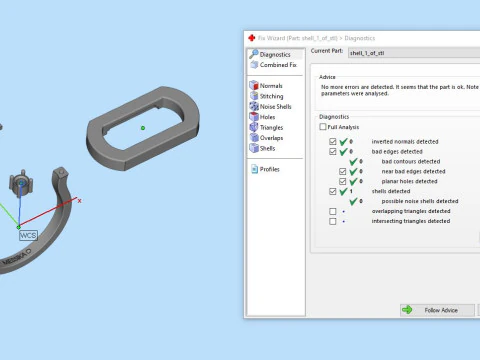Click the red cross Fix Wizard icon
Viewport: 480px width, 360px height.
coord(252,38)
